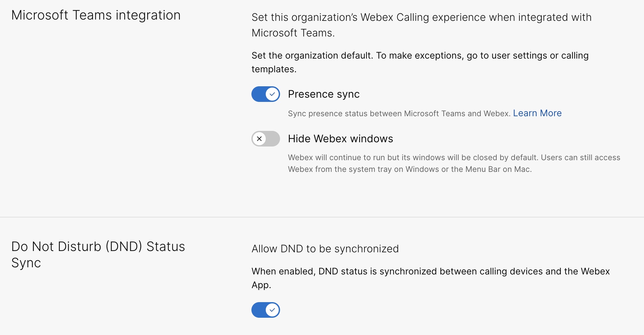Click the Sync presence status description text

[399, 113]
